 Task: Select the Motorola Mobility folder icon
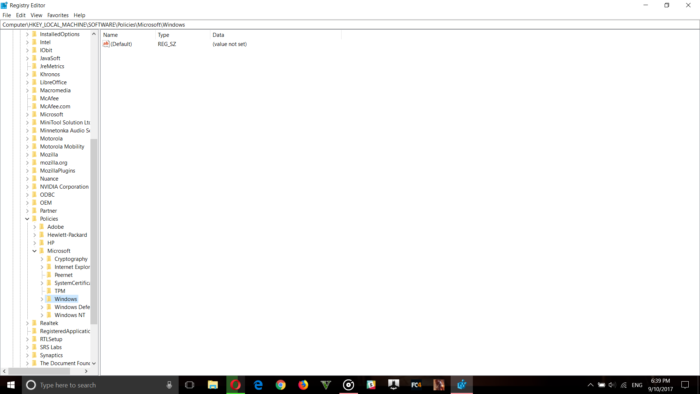pos(34,146)
